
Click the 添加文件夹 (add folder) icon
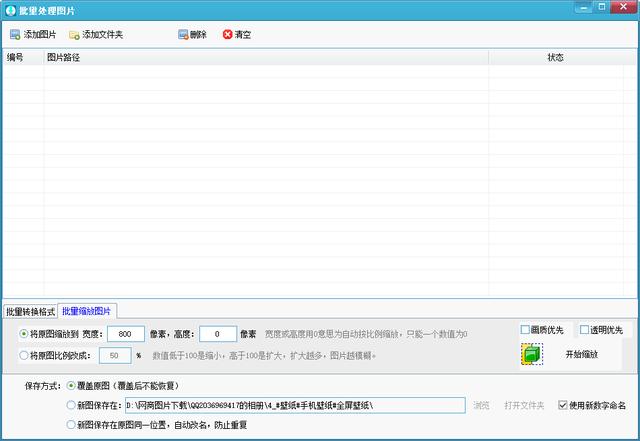pyautogui.click(x=74, y=35)
